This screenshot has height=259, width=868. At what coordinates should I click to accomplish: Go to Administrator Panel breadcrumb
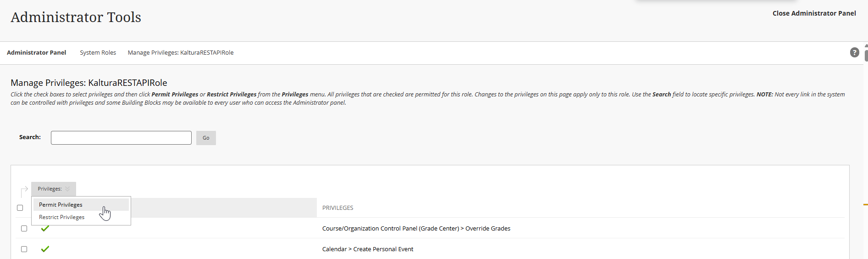[x=37, y=53]
